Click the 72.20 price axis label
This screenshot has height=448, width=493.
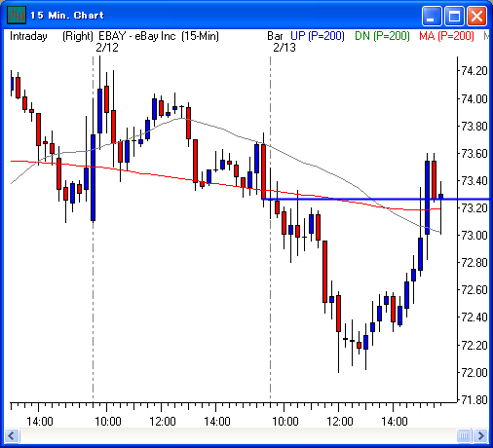pos(474,345)
